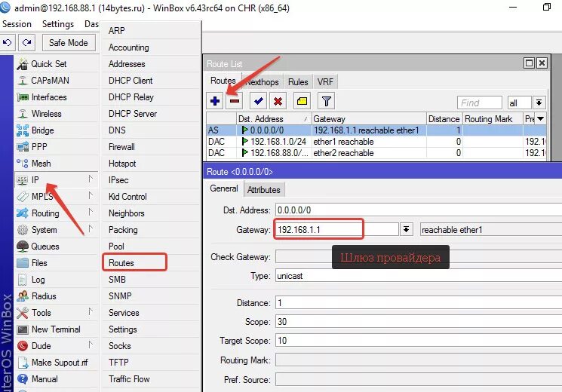This screenshot has width=562, height=392.
Task: Click the Redo arrow icon
Action: [x=27, y=43]
